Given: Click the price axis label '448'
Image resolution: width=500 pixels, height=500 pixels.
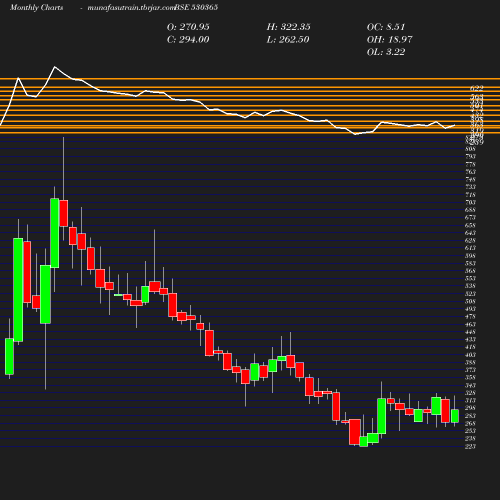Looking at the screenshot, I should [470, 332].
